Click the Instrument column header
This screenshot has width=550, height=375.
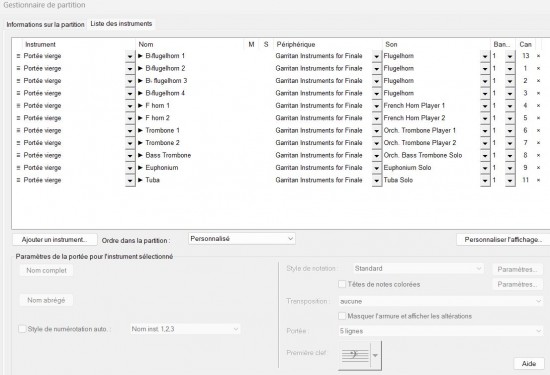click(x=79, y=44)
